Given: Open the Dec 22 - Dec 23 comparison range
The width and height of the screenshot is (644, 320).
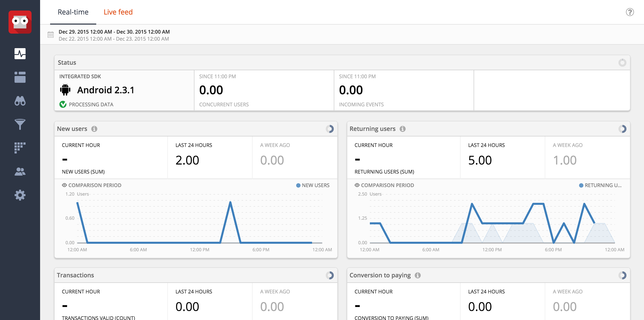Looking at the screenshot, I should coord(114,39).
